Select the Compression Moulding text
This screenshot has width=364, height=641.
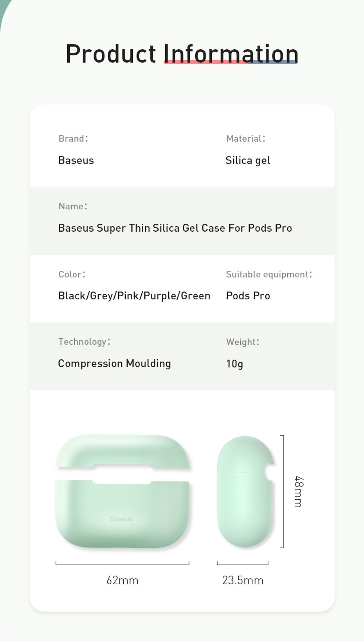pos(114,364)
